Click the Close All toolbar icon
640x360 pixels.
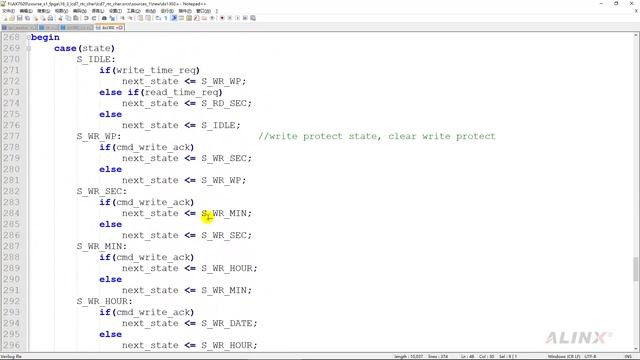click(x=43, y=18)
